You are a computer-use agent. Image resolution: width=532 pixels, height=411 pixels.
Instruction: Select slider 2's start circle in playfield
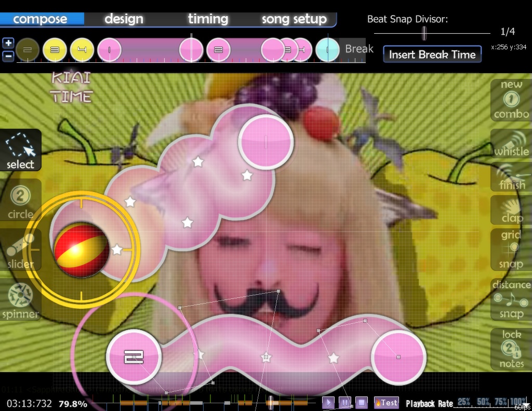pos(134,357)
